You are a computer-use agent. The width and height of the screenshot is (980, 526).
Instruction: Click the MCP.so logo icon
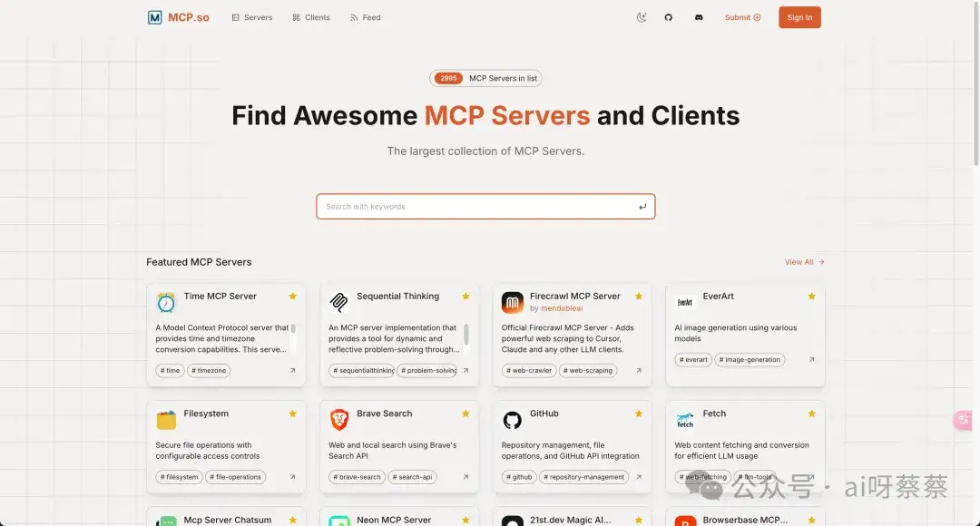(154, 17)
